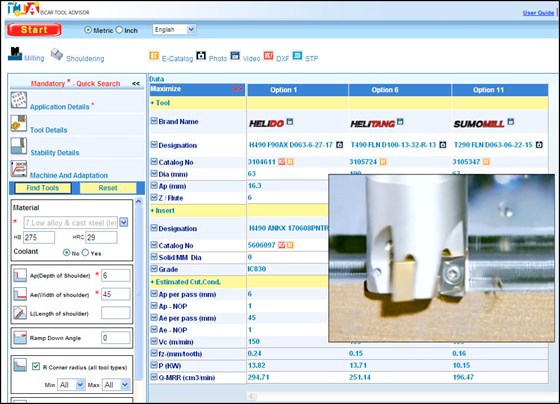This screenshot has width=560, height=404.
Task: Select the Inch radio button
Action: tap(119, 30)
